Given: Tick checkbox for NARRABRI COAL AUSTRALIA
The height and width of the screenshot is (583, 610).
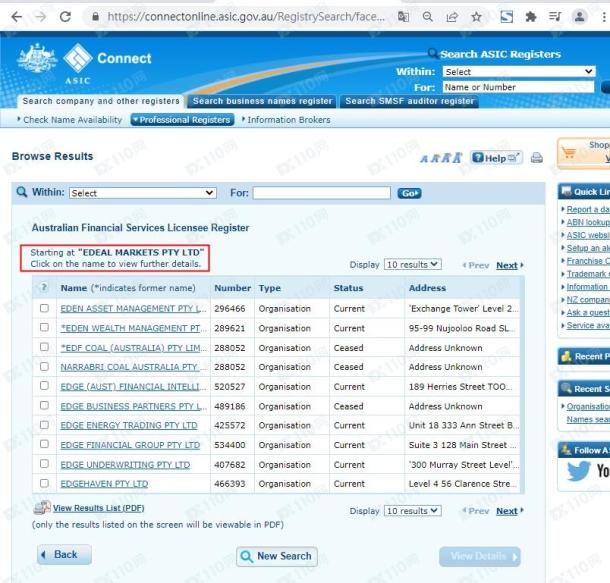Looking at the screenshot, I should [x=44, y=366].
